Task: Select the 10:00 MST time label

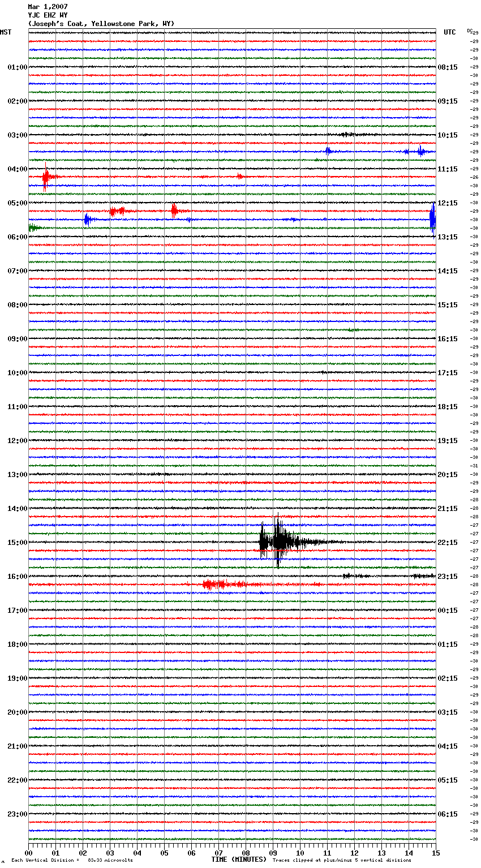Action: pyautogui.click(x=17, y=373)
